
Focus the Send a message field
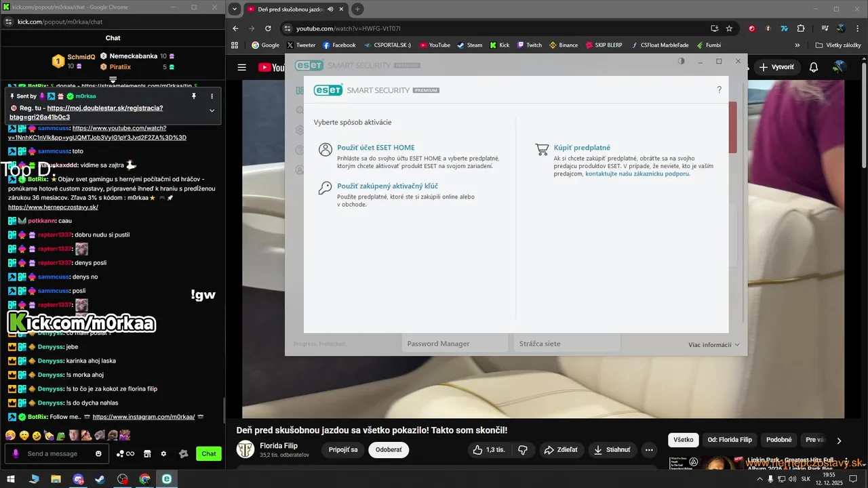point(57,453)
